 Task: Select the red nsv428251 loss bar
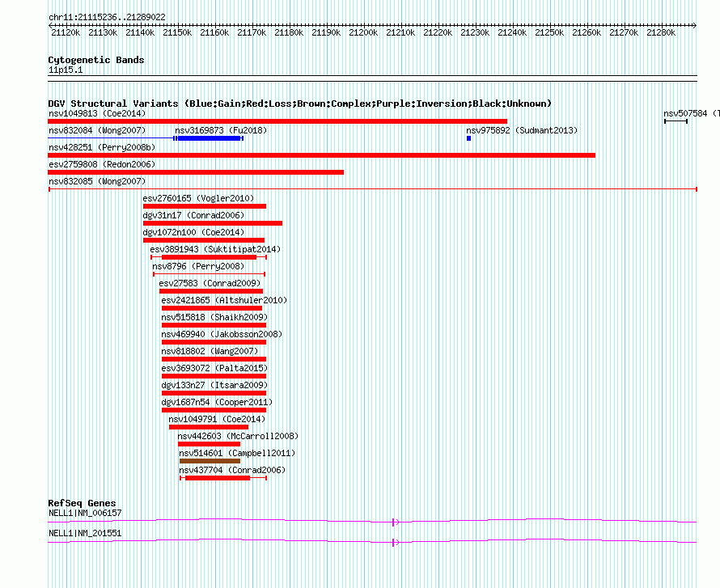[321, 155]
